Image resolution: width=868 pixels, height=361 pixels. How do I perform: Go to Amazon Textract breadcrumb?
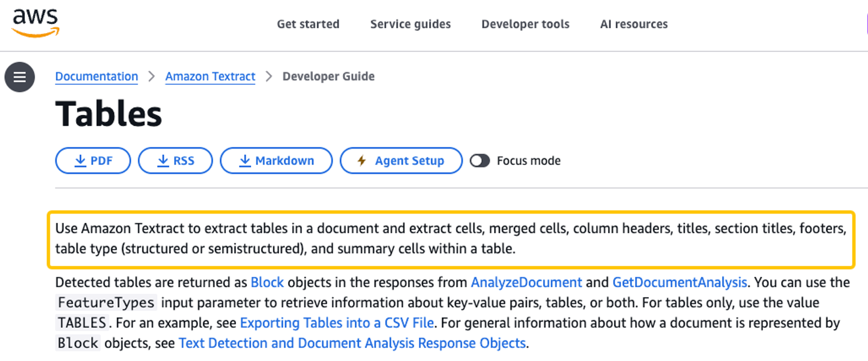click(x=210, y=76)
